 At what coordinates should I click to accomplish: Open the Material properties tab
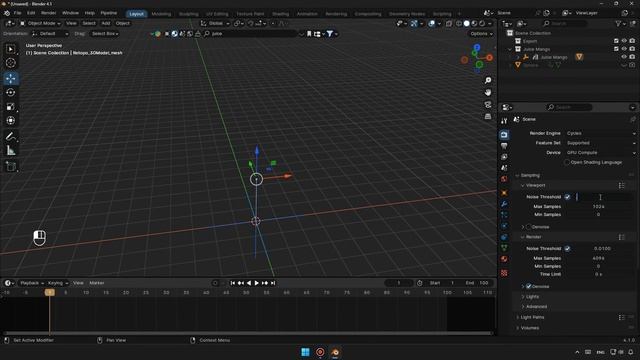coord(504,259)
